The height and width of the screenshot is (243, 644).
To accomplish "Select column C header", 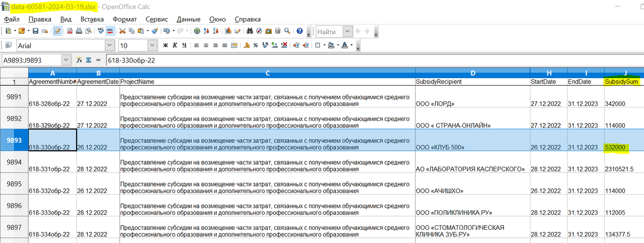I will pos(267,73).
